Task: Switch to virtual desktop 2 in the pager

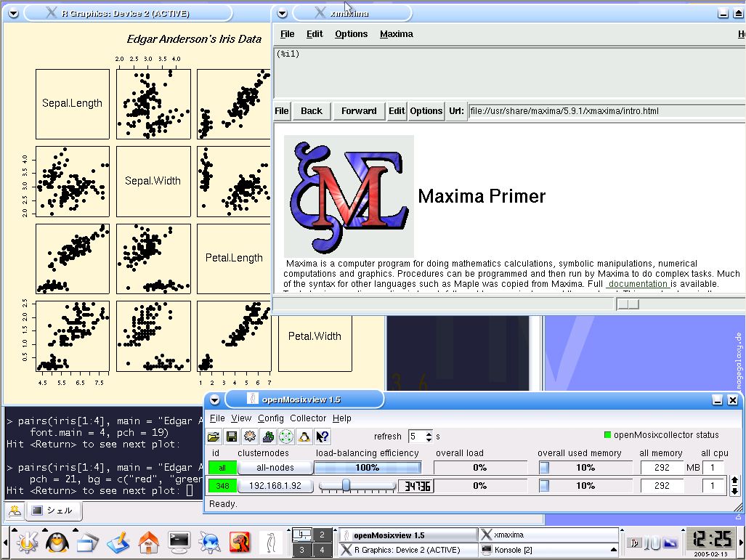Action: point(322,535)
